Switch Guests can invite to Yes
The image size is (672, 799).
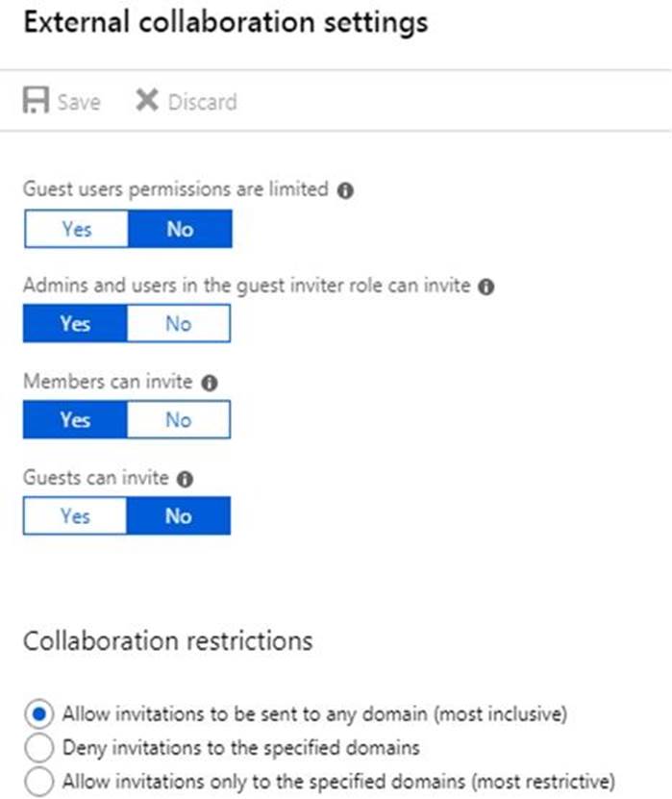(76, 516)
